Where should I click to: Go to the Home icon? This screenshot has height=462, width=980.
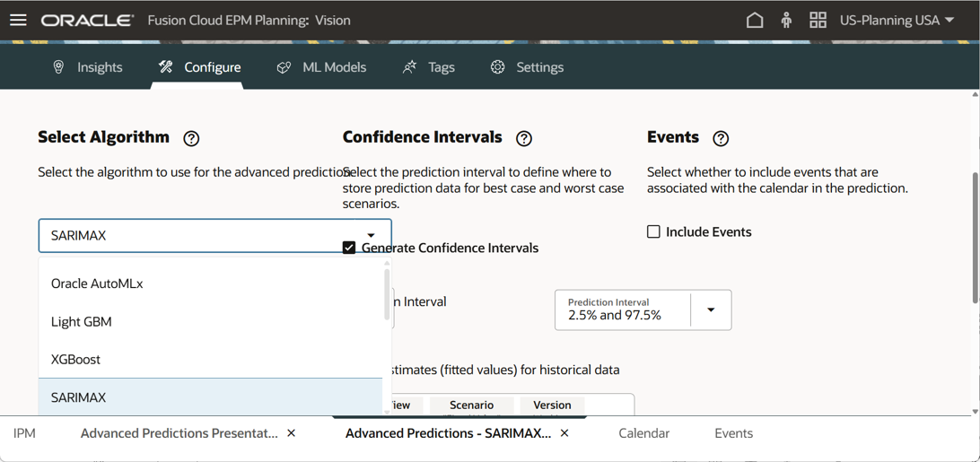tap(755, 21)
